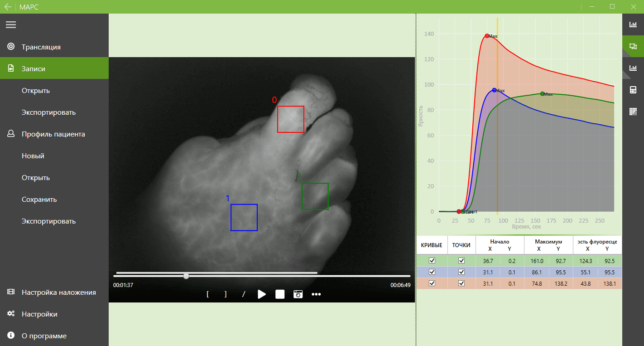
Task: Toggle КРИВЫЕ checkbox in the blue row
Action: [x=432, y=272]
